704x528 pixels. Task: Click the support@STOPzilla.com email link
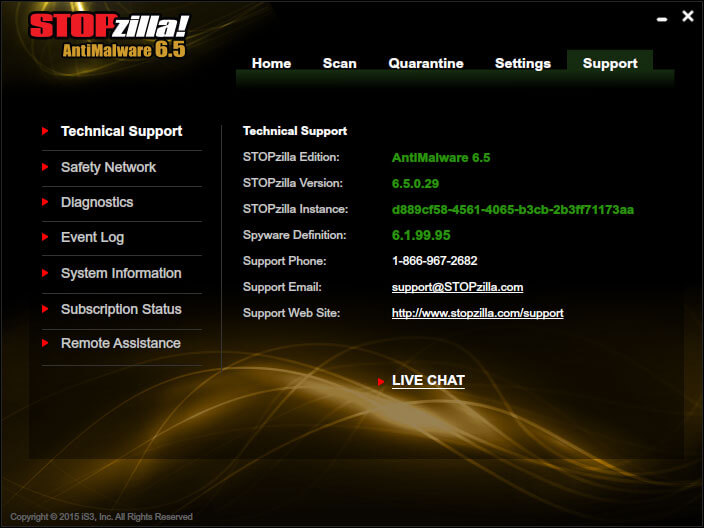[457, 287]
